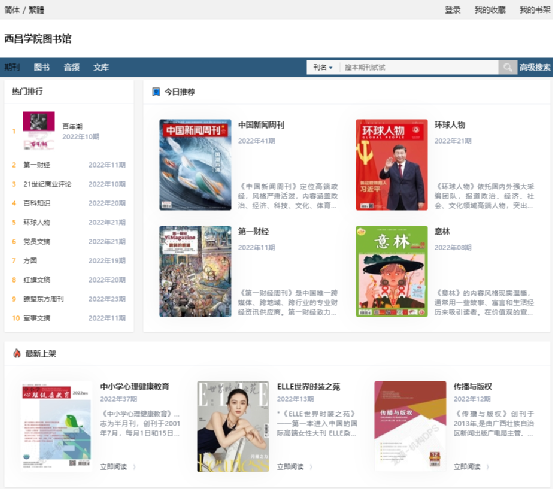Screen dimensions: 554x489
Task: Open the 中国新闻周刊 cover thumbnail
Action: 195,165
